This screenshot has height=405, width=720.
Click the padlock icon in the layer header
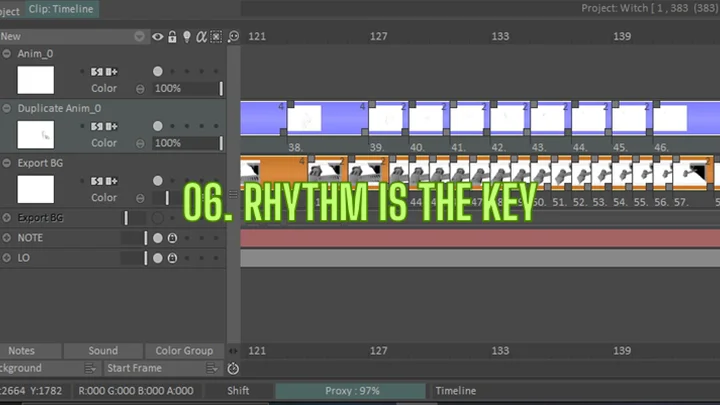[172, 37]
